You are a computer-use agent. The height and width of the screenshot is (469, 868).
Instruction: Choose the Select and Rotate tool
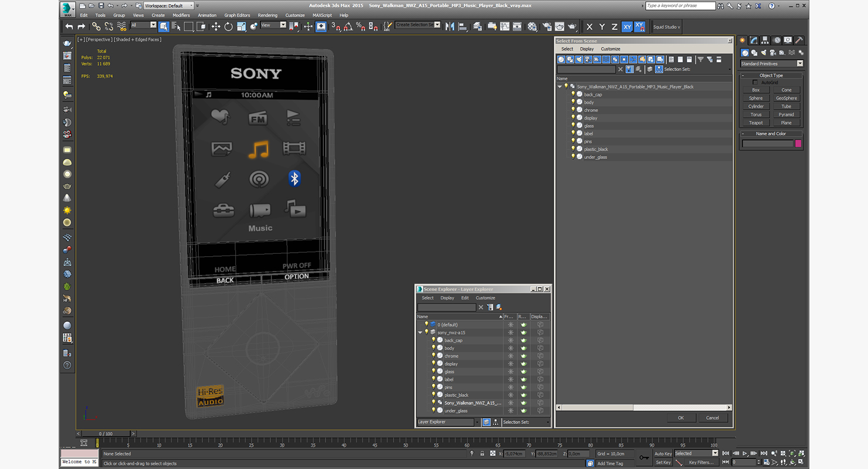[x=228, y=26]
